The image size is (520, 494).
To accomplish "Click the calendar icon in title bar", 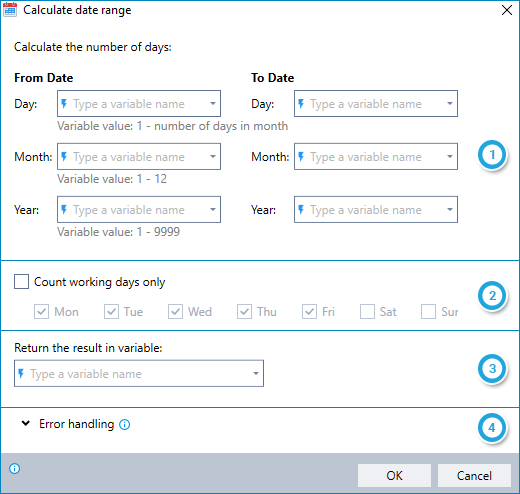I will [x=10, y=10].
